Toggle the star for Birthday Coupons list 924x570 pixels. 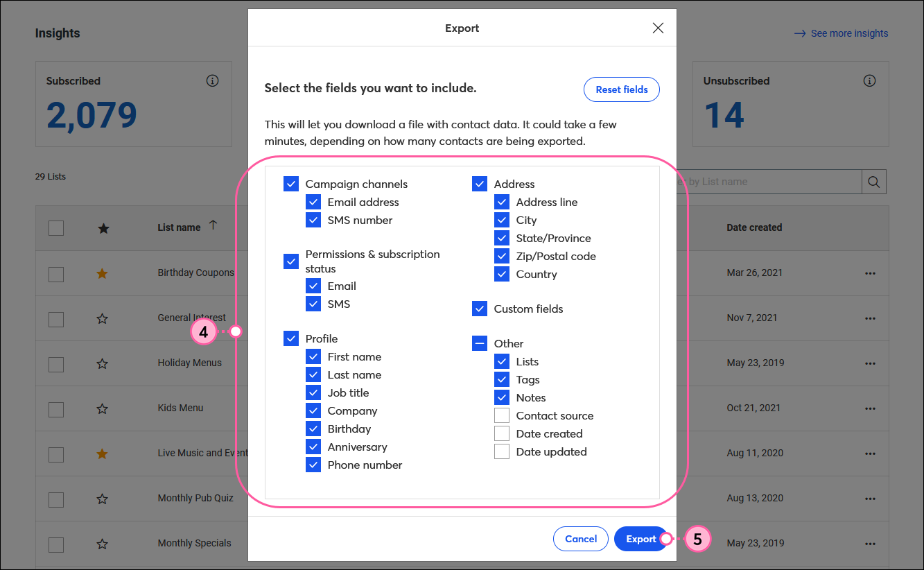103,273
